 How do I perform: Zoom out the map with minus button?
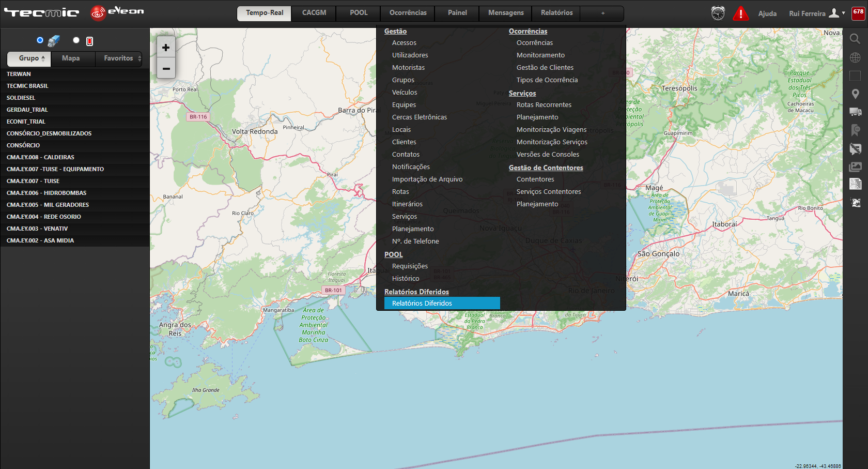(x=166, y=68)
